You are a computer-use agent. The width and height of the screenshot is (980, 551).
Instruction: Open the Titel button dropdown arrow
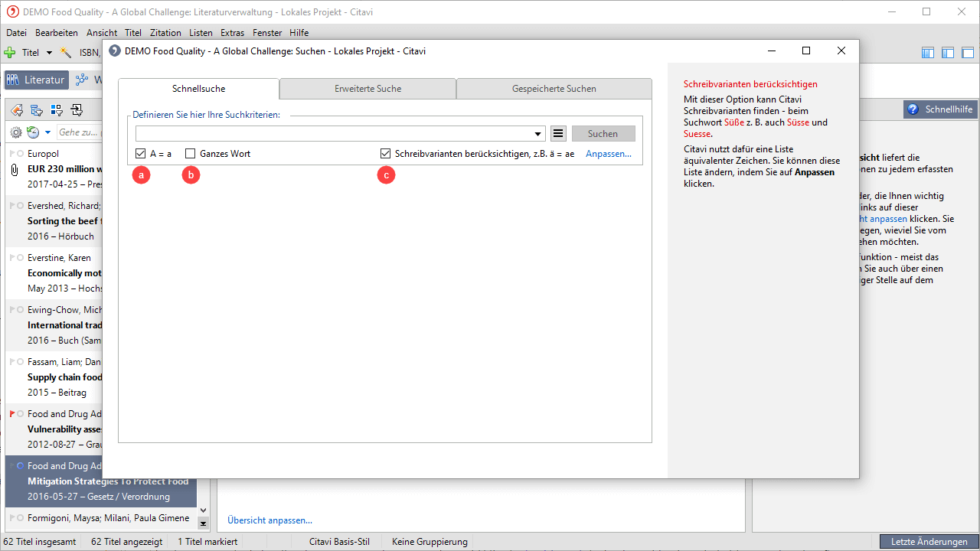[x=49, y=53]
